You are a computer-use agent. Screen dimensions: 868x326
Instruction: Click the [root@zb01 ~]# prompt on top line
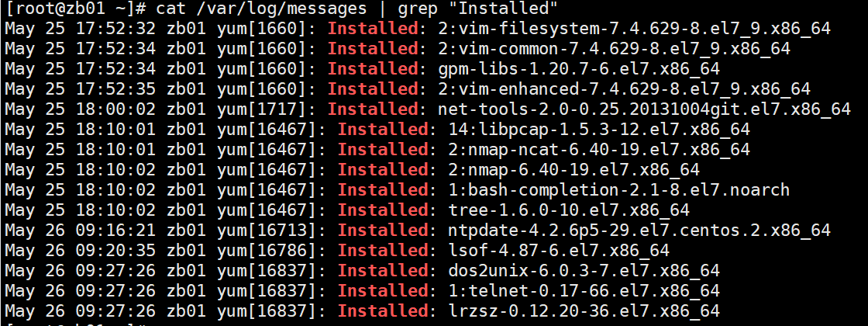coord(76,9)
